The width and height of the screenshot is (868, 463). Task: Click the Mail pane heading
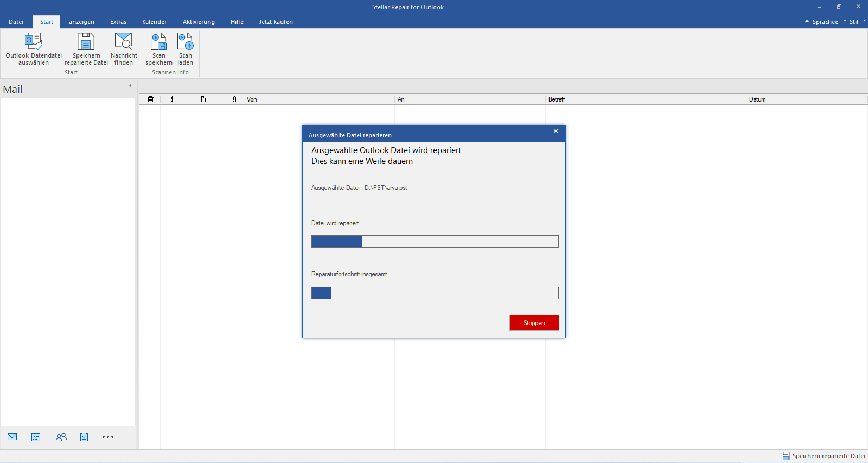[x=13, y=90]
